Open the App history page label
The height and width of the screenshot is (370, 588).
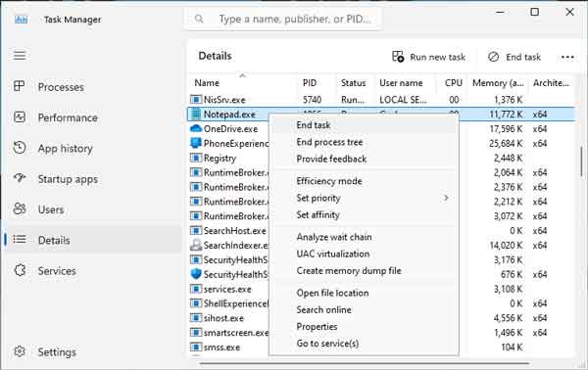(x=66, y=149)
